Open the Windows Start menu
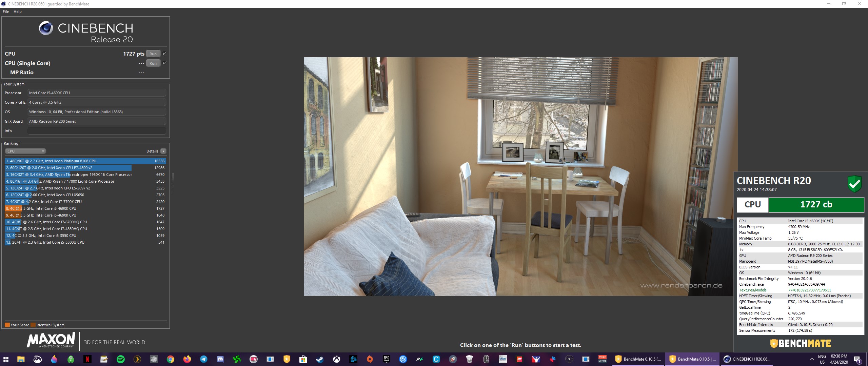868x366 pixels. pos(6,359)
